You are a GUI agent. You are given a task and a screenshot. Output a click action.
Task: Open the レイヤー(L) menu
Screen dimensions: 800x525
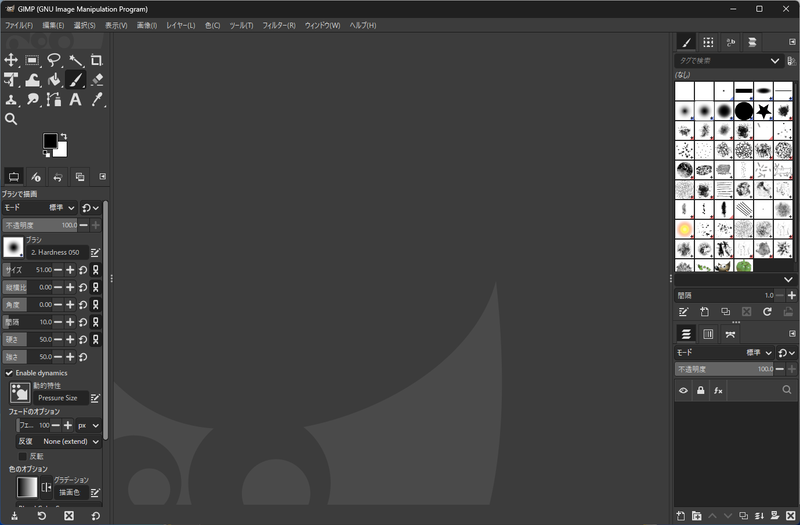181,26
